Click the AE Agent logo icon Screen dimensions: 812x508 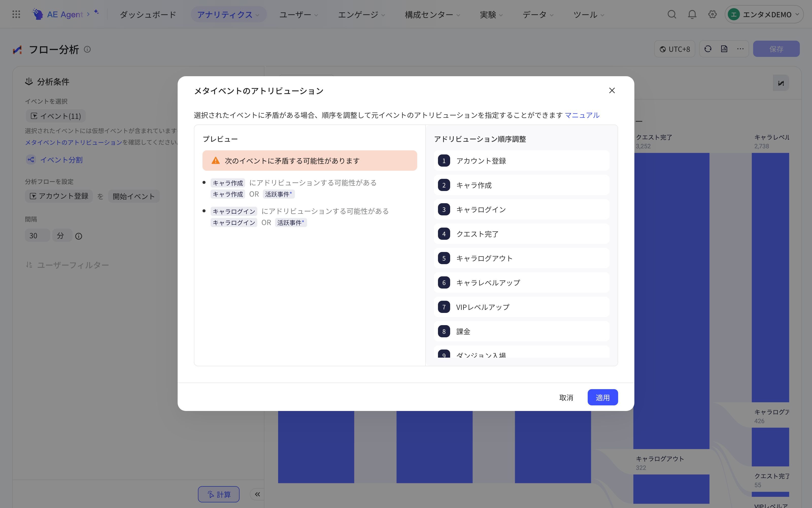(37, 14)
